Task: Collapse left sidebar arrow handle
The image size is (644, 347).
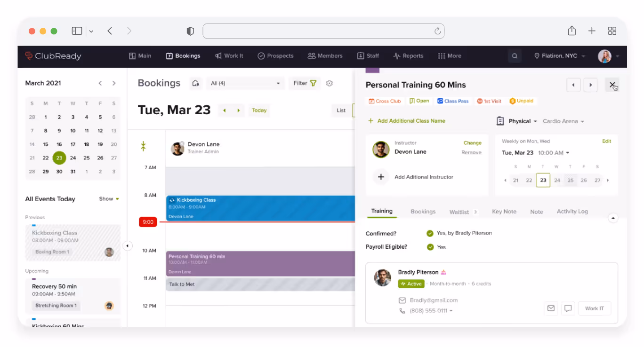Action: click(x=127, y=246)
